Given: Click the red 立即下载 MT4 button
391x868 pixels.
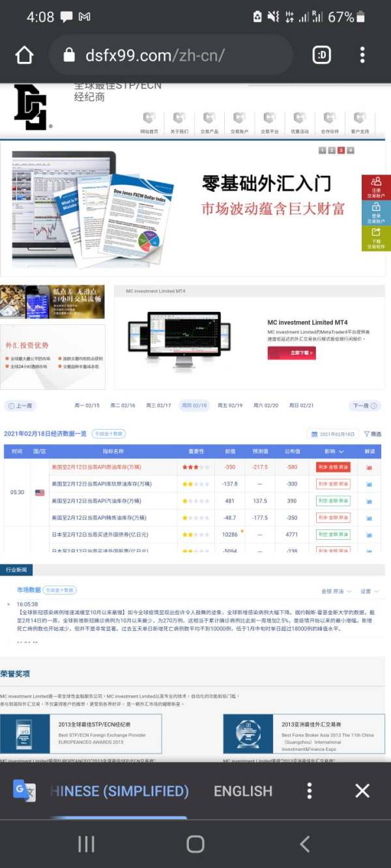Looking at the screenshot, I should tap(291, 353).
